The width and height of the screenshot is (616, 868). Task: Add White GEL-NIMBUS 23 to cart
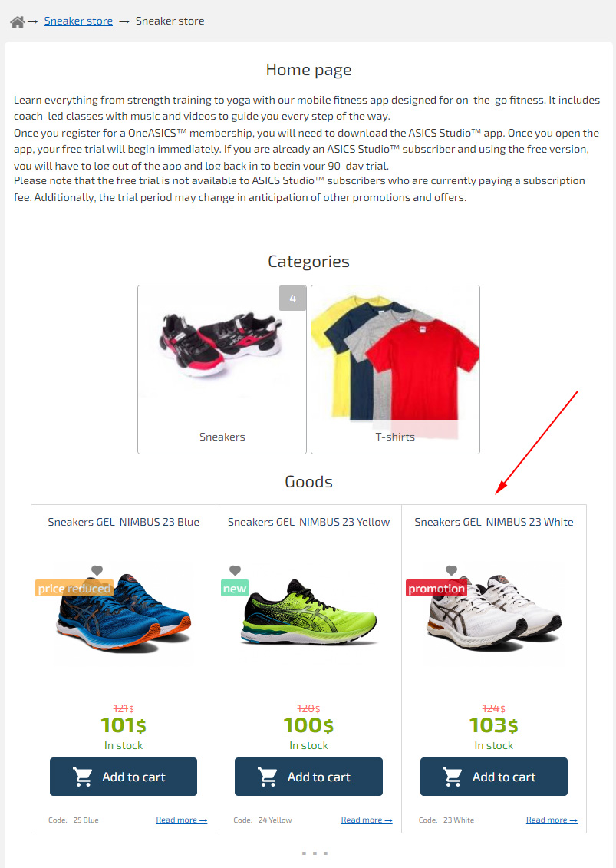[494, 777]
